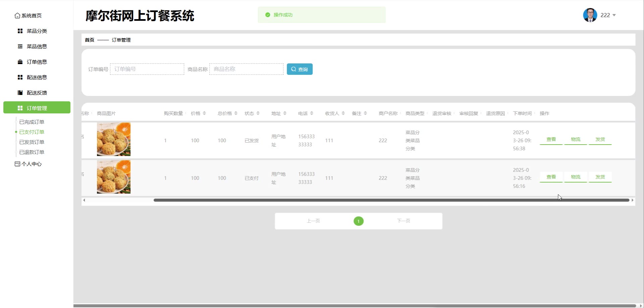This screenshot has height=308, width=644.
Task: Click the 首页 breadcrumb link
Action: 90,40
